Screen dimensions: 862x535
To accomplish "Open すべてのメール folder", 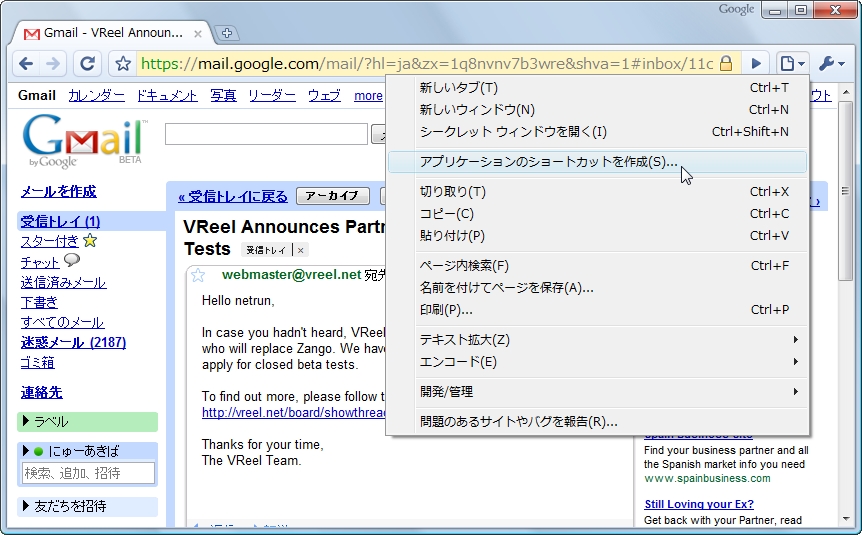I will point(63,322).
